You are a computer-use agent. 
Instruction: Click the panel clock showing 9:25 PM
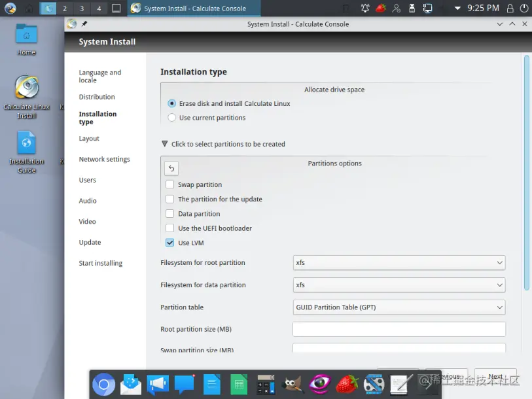483,8
